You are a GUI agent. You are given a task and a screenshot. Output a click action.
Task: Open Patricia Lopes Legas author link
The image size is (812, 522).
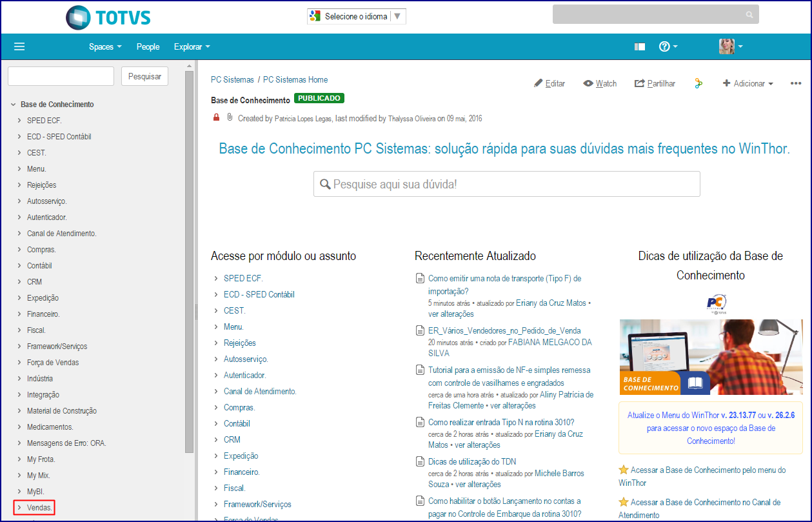[x=303, y=119]
